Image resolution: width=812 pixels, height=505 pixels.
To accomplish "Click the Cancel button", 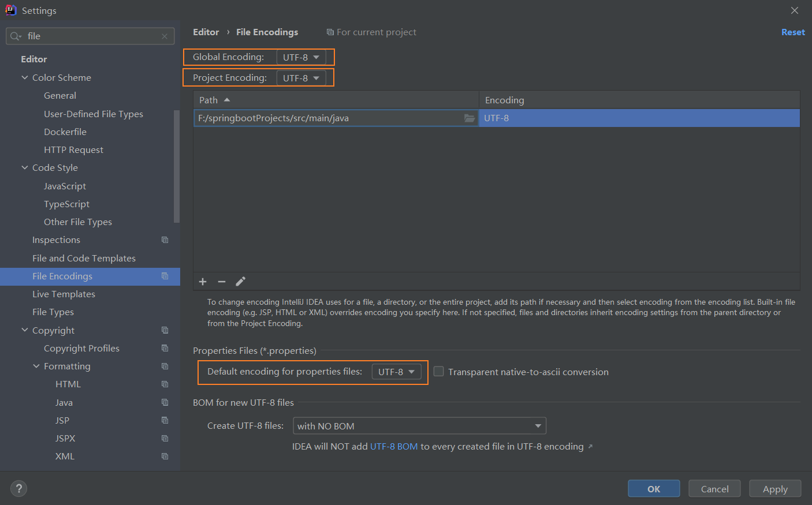I will 715,489.
